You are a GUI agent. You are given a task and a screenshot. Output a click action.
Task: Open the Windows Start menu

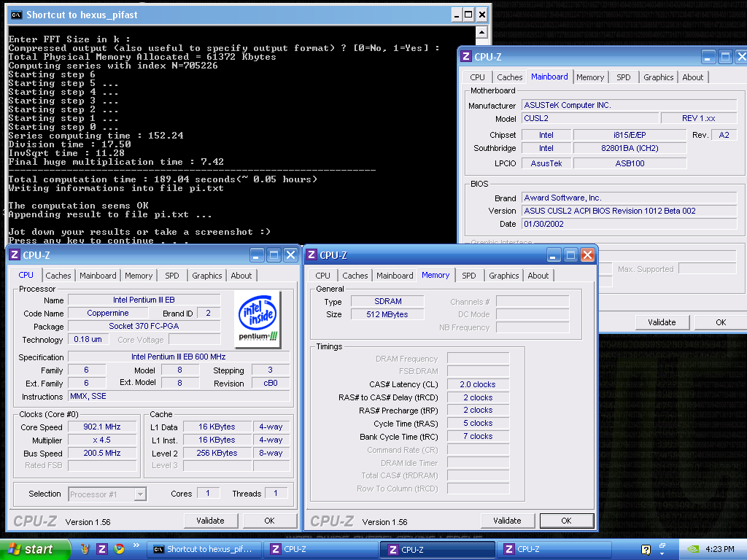tap(35, 549)
